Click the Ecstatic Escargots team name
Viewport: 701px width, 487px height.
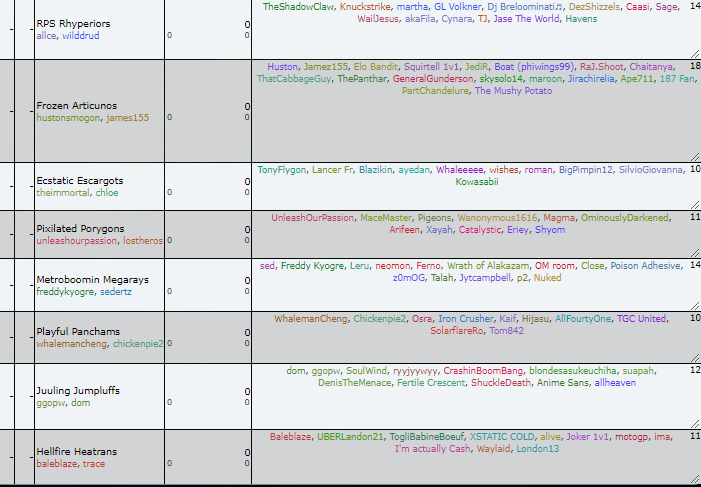pos(80,181)
